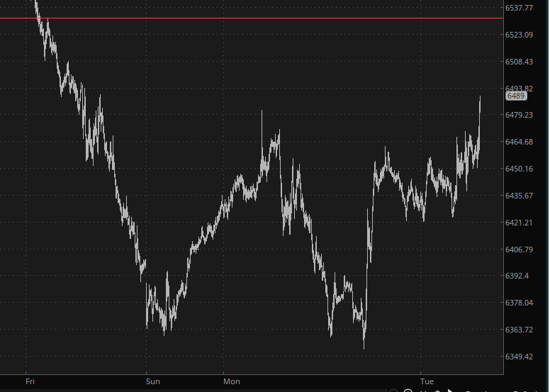Screen dimensions: 550x392
Task: Select the 6450.16 price level label
Action: [519, 169]
